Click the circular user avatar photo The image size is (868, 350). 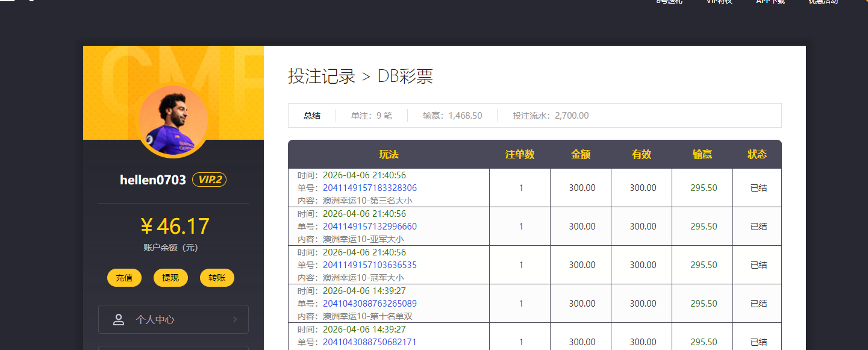[x=173, y=120]
